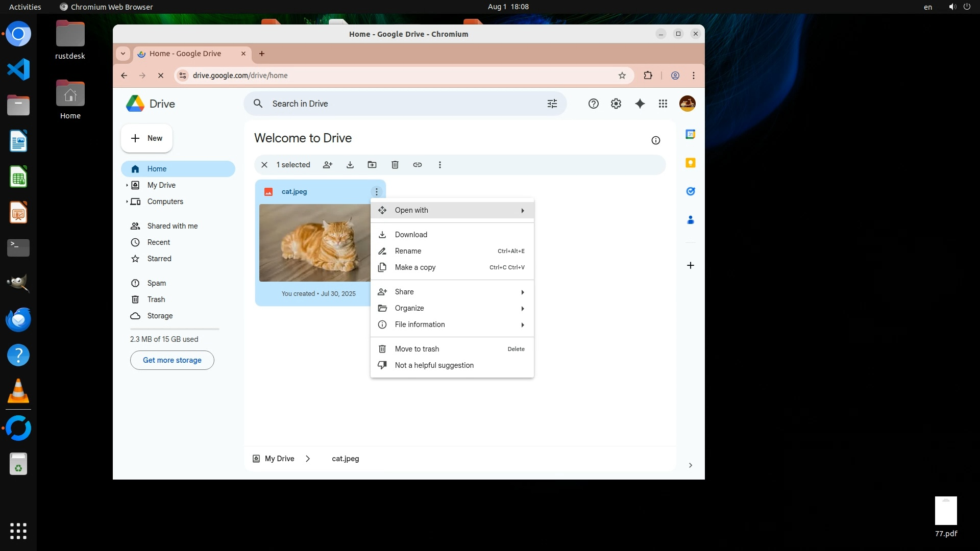
Task: Click the Get more storage button
Action: pyautogui.click(x=172, y=360)
